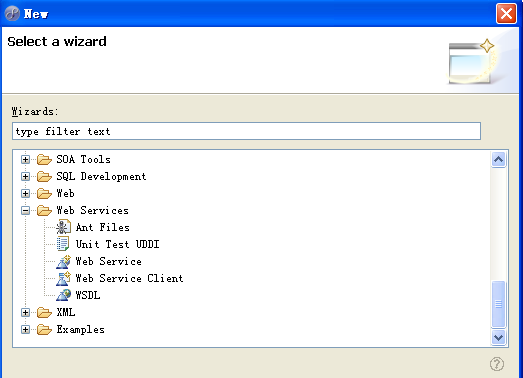Collapse the Web Services category
This screenshot has width=523, height=378.
(x=25, y=211)
